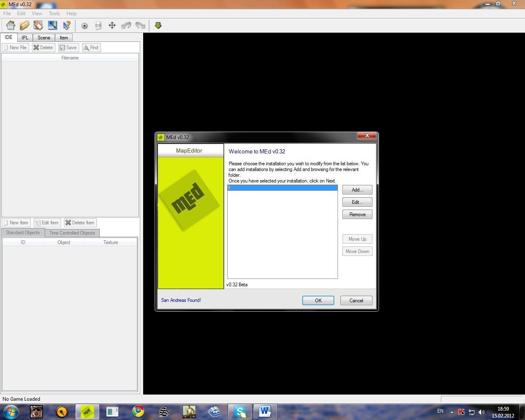This screenshot has width=525, height=420.
Task: Open Google Chrome from taskbar
Action: coord(138,411)
